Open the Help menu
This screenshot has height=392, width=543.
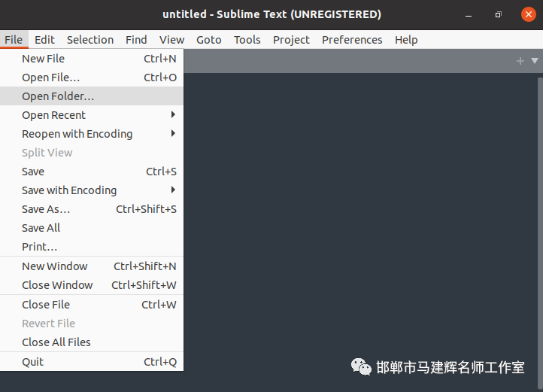click(406, 40)
